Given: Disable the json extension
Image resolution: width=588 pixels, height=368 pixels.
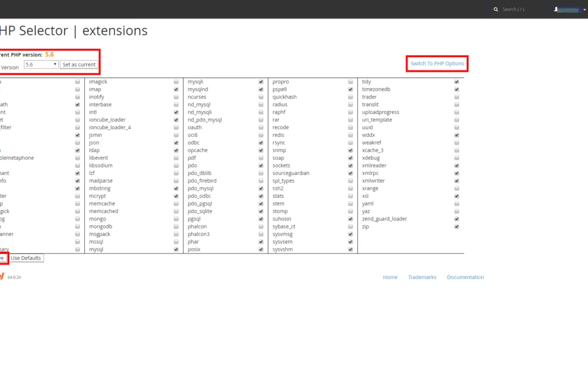Looking at the screenshot, I should (x=176, y=142).
